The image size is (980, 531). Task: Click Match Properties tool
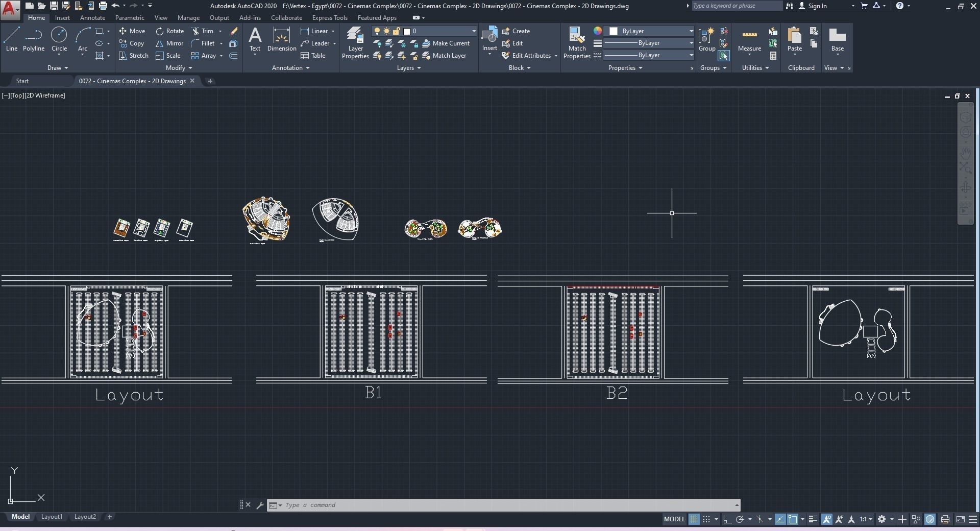577,43
